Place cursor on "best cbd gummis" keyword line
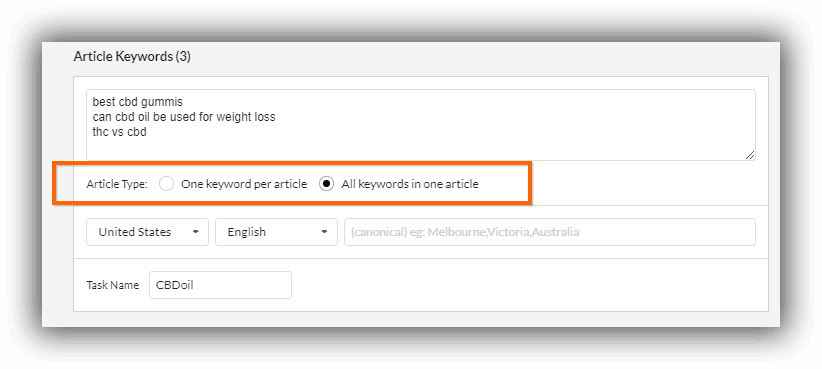The width and height of the screenshot is (822, 369). pyautogui.click(x=137, y=102)
